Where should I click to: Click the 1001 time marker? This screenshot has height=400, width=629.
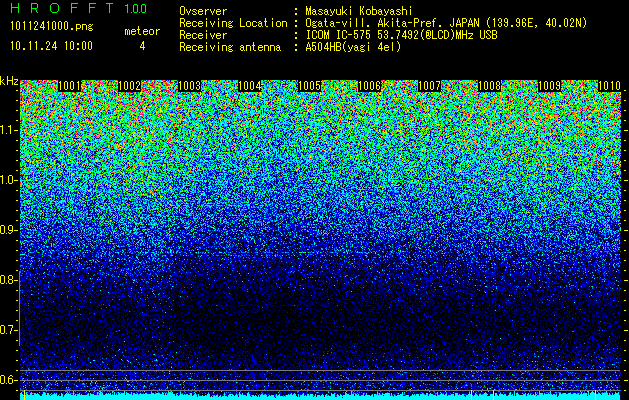[x=69, y=86]
